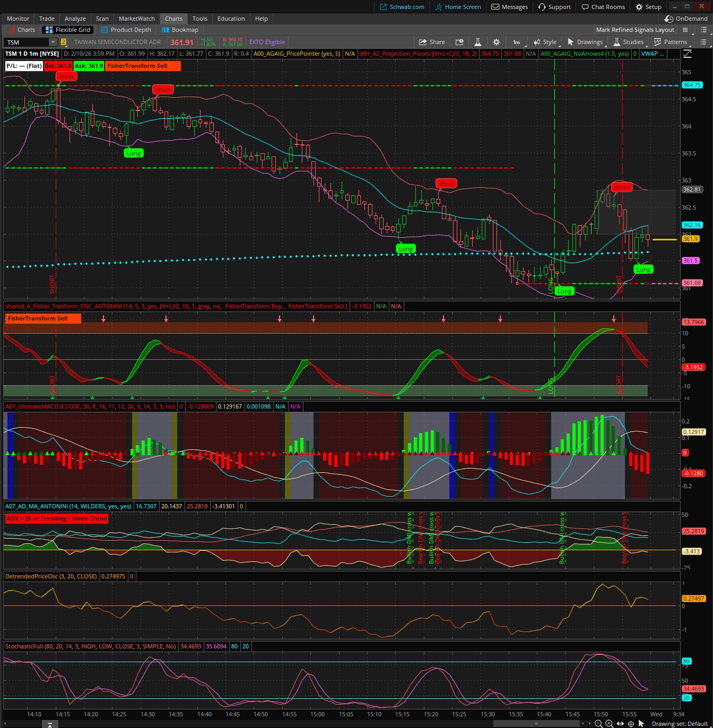
Task: Open the chart grid layout icon
Action: point(685,30)
